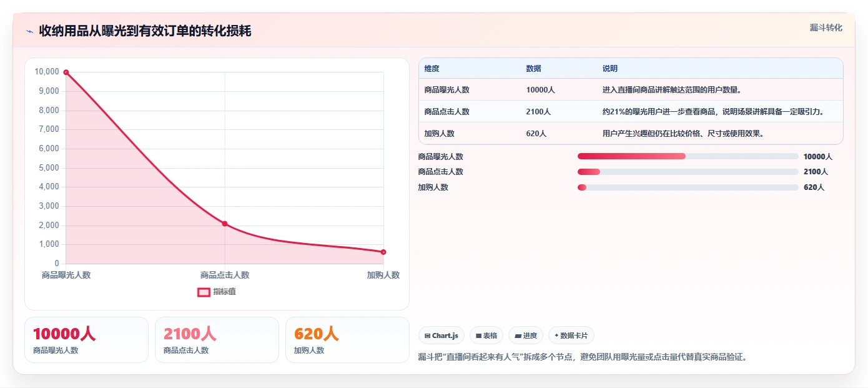Image resolution: width=868 pixels, height=388 pixels.
Task: Click 商品点击人数 cell in the table
Action: 446,112
